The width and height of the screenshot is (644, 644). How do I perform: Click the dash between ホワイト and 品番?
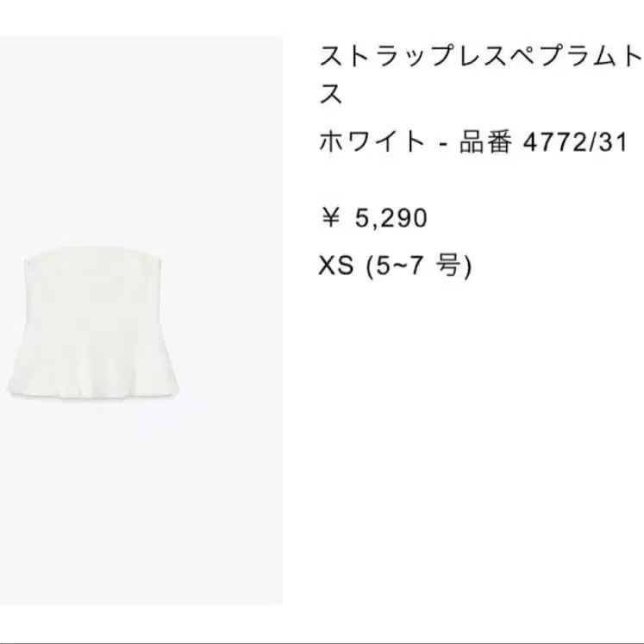[x=442, y=143]
